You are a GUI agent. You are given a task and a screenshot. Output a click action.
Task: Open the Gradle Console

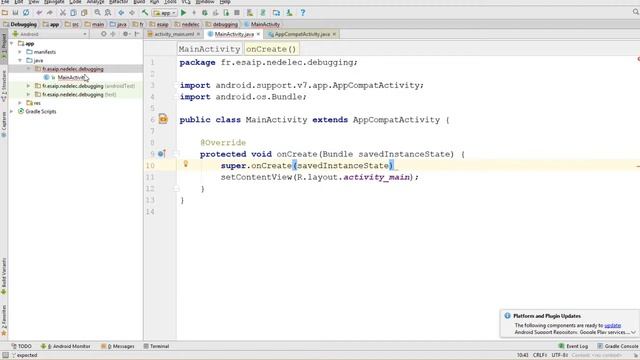coord(618,346)
